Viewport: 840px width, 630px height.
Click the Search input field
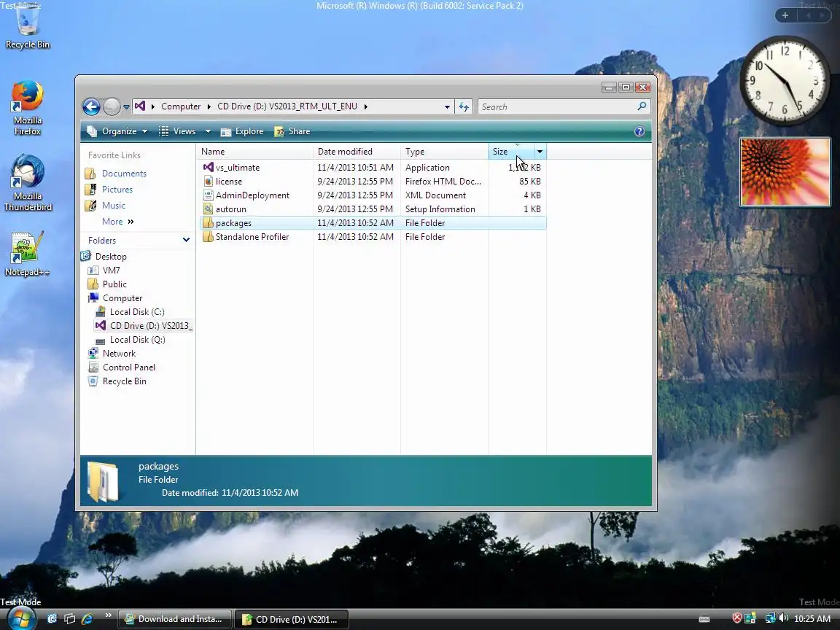(557, 106)
